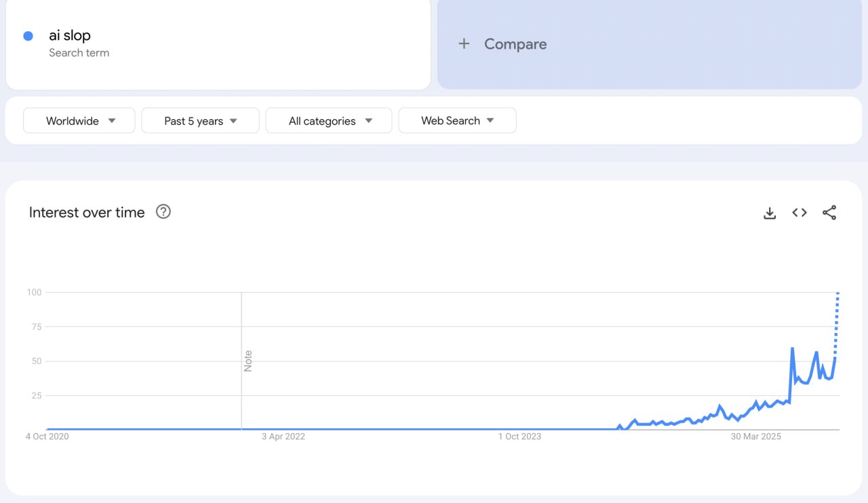Open the Past 5 years dropdown
The width and height of the screenshot is (868, 503).
click(201, 121)
